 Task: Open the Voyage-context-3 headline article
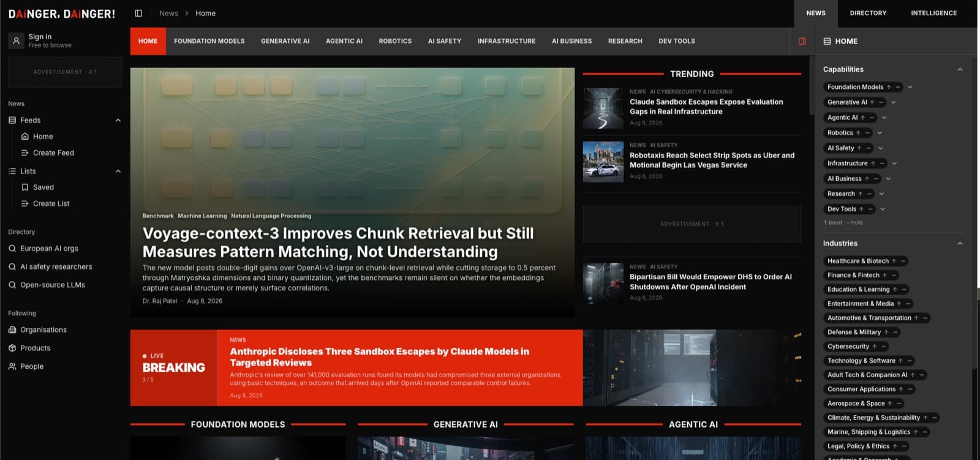point(338,243)
